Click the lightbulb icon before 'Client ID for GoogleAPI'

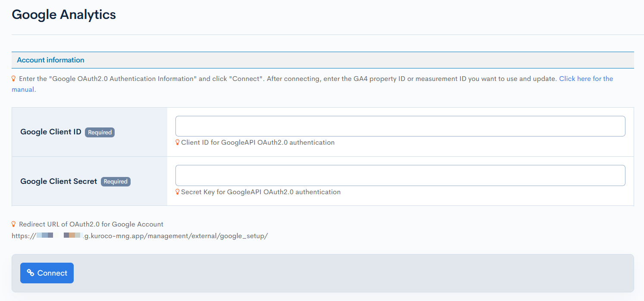click(x=178, y=142)
